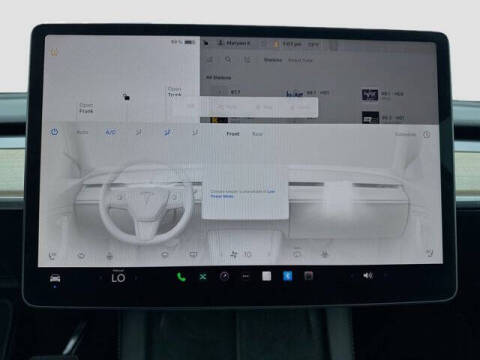Viewport: 480px width, 360px height.
Task: Click the feet-level airflow icon
Action: (x=195, y=132)
